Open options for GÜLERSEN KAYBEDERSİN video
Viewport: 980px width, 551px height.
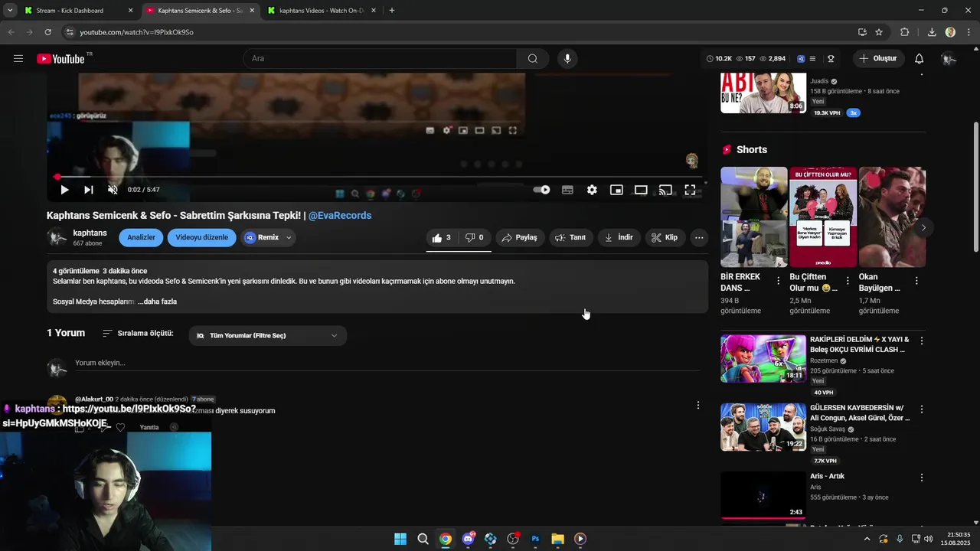pos(922,409)
